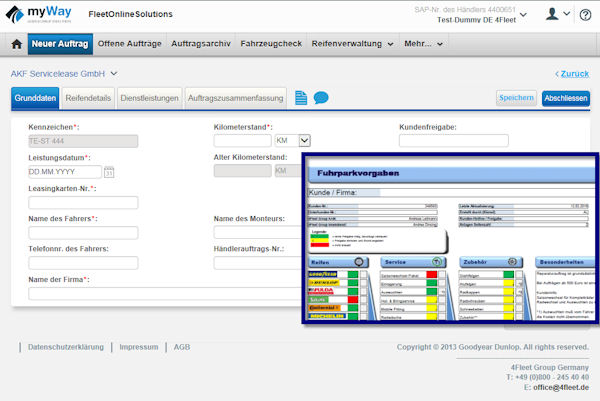Screen dimensions: 600x401
Task: Click the Speichern button
Action: 516,98
